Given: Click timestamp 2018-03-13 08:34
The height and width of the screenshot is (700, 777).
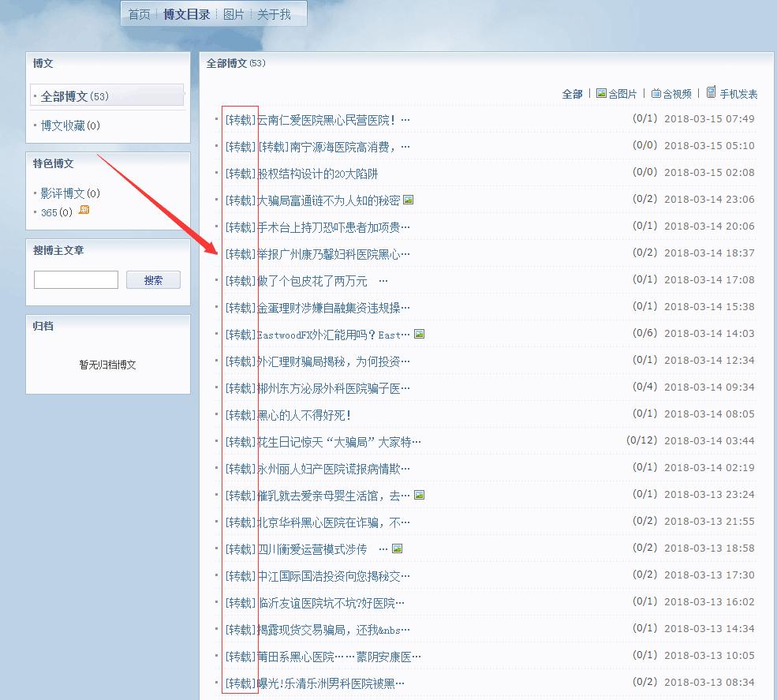Looking at the screenshot, I should pyautogui.click(x=709, y=682).
